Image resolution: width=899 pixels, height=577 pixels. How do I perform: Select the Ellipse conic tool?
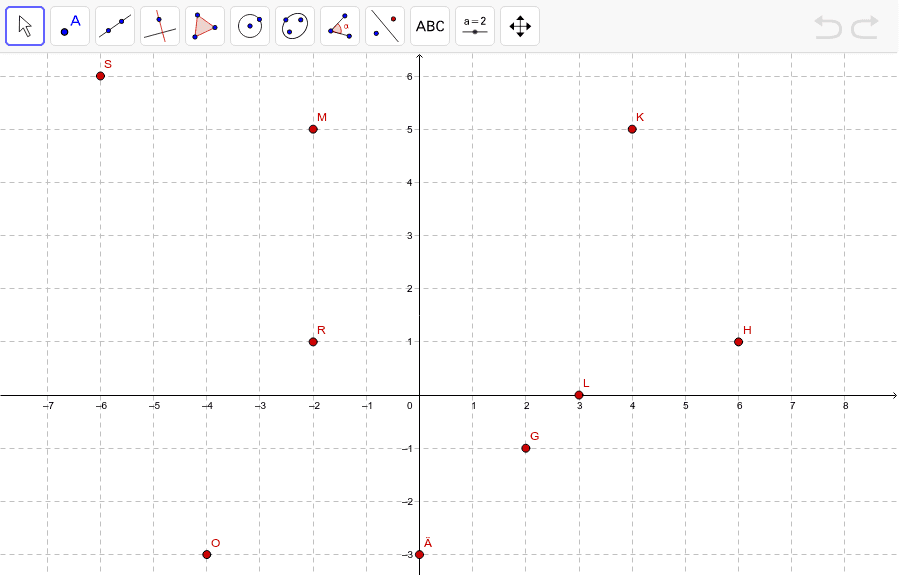tap(295, 26)
